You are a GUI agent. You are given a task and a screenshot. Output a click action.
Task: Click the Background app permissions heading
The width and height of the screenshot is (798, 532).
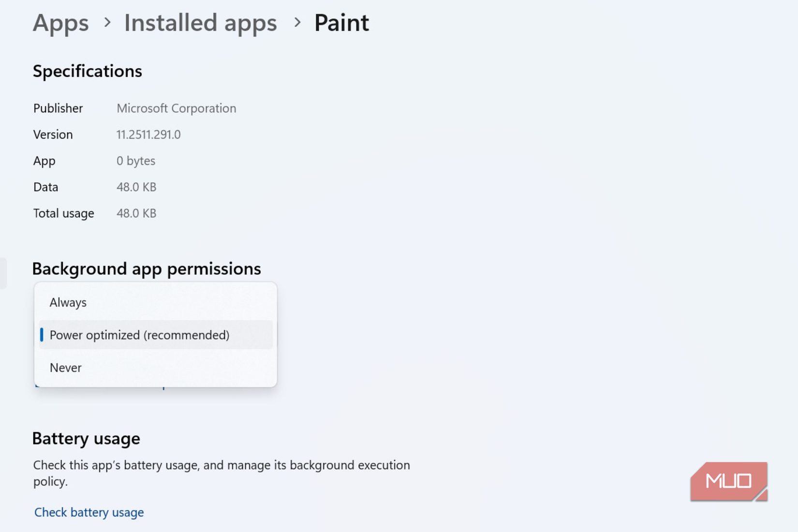click(147, 269)
